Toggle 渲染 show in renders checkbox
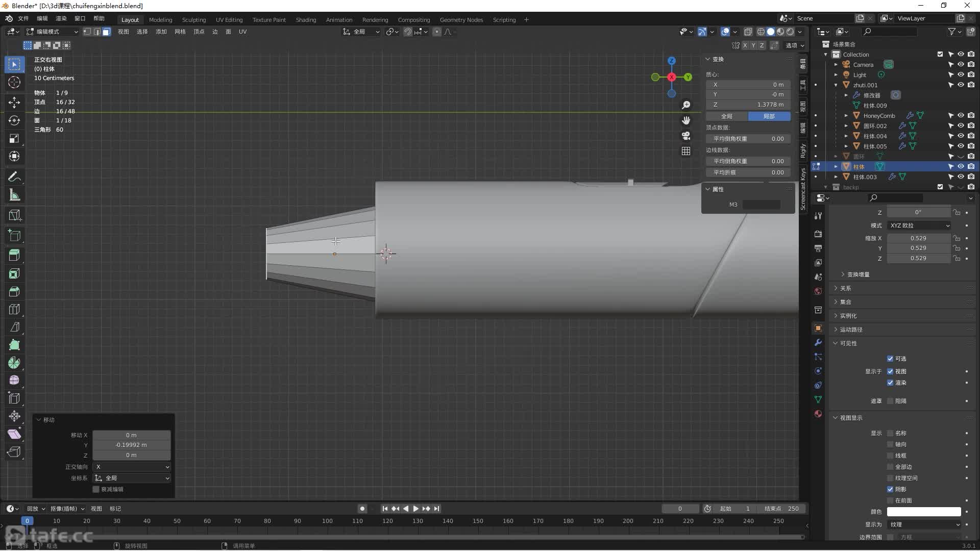This screenshot has height=551, width=980. point(890,383)
